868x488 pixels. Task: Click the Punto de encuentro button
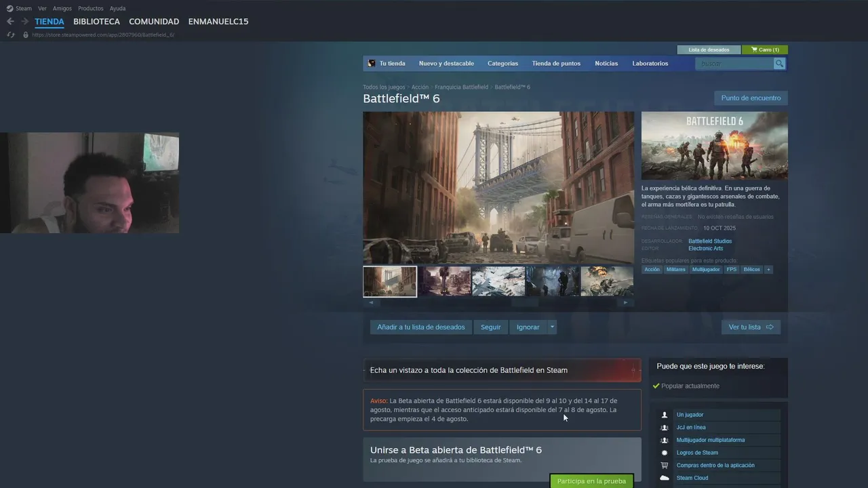click(x=751, y=98)
